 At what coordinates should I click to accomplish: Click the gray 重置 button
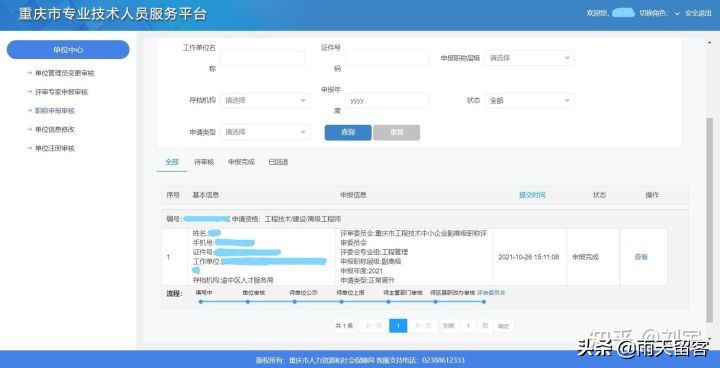pyautogui.click(x=397, y=132)
